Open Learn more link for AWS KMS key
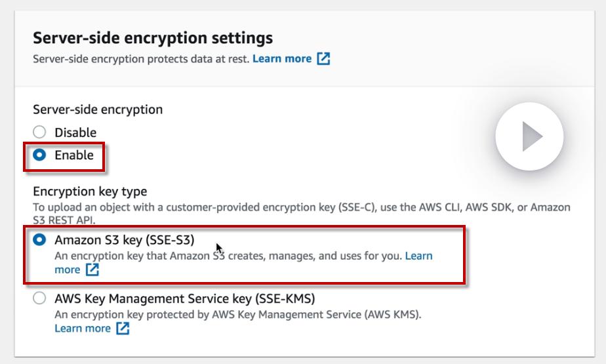This screenshot has width=606, height=364. click(x=83, y=329)
